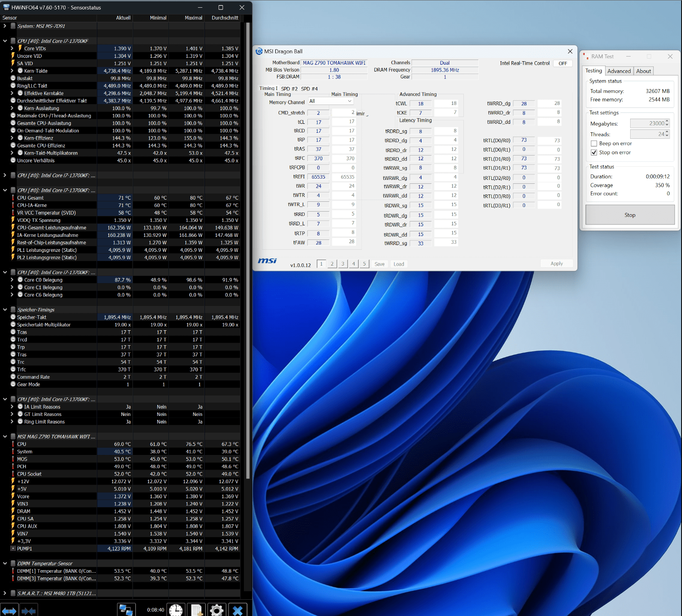Select the Timing I tab in Dragon Ball

coord(268,88)
